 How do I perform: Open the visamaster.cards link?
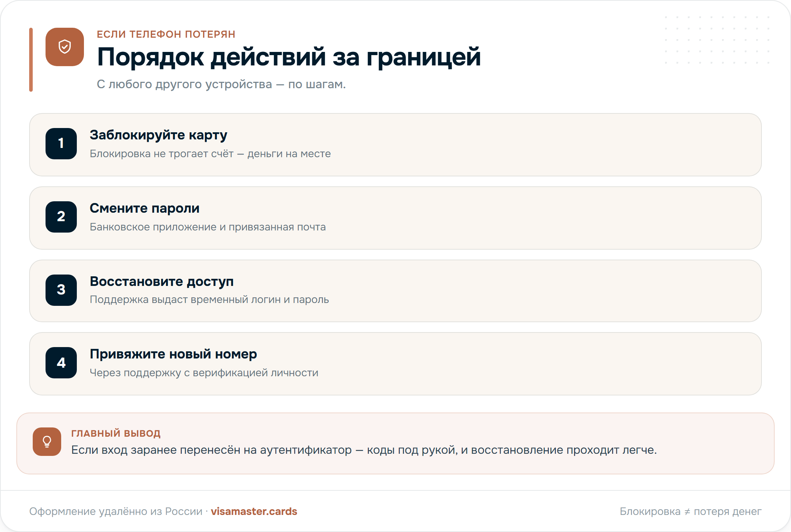pyautogui.click(x=254, y=511)
